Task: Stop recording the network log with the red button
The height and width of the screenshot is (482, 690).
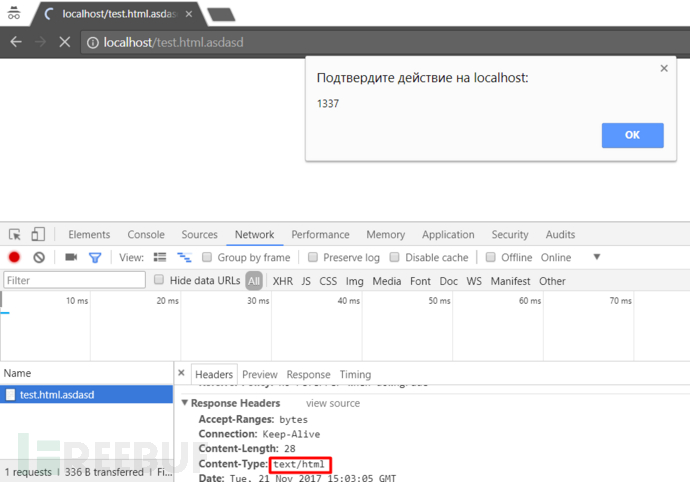Action: click(14, 257)
